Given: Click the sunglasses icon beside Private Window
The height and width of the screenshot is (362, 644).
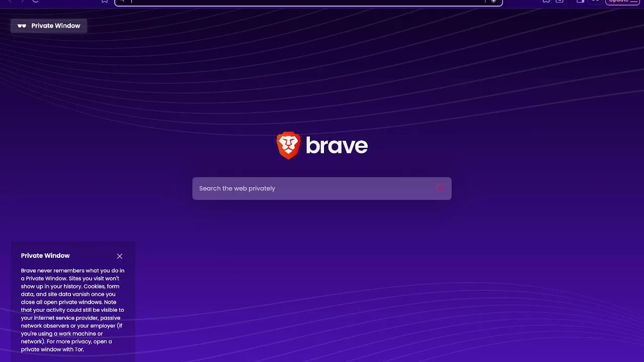Looking at the screenshot, I should coord(22,26).
